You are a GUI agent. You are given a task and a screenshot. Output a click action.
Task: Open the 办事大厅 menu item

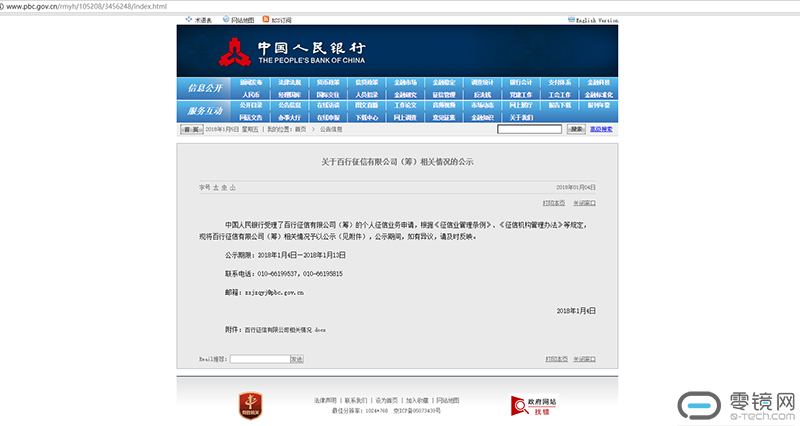click(289, 117)
